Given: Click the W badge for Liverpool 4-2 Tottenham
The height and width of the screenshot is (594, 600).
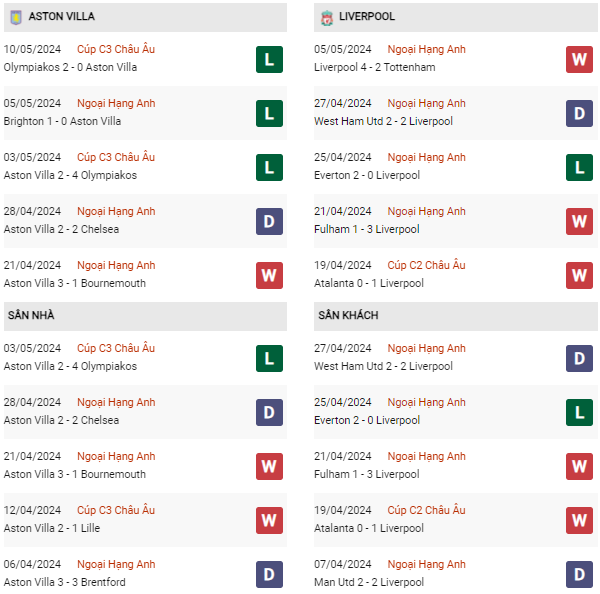Looking at the screenshot, I should (579, 59).
